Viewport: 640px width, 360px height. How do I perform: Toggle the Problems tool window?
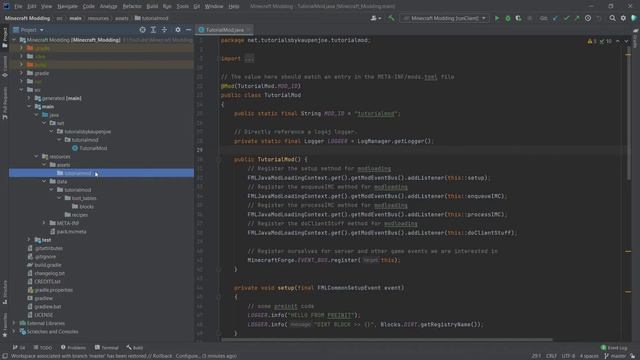pos(73,348)
